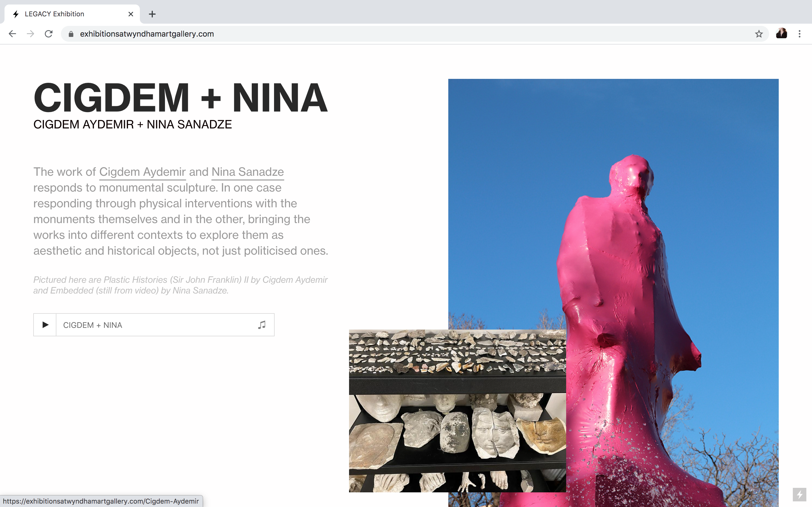Viewport: 812px width, 507px height.
Task: Open the Chrome three-dot menu
Action: [x=800, y=34]
